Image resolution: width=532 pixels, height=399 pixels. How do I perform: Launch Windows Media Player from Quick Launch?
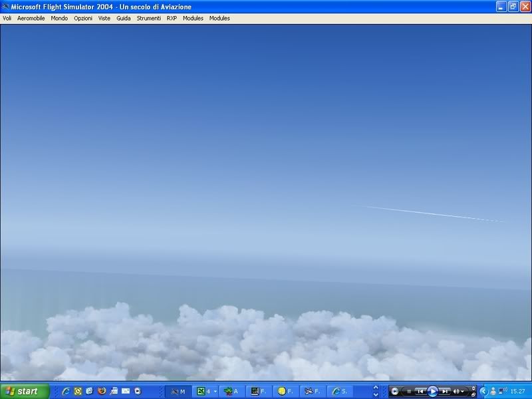click(138, 391)
